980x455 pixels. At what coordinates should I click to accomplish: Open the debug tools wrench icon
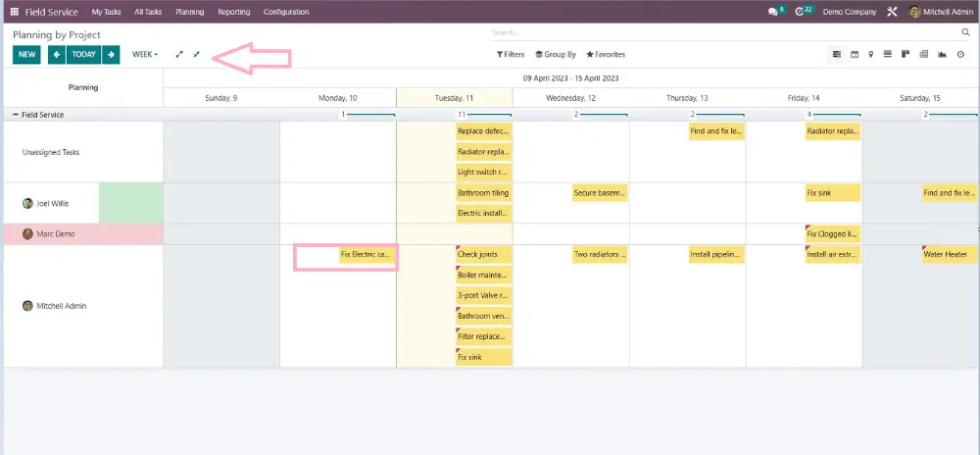pos(892,12)
